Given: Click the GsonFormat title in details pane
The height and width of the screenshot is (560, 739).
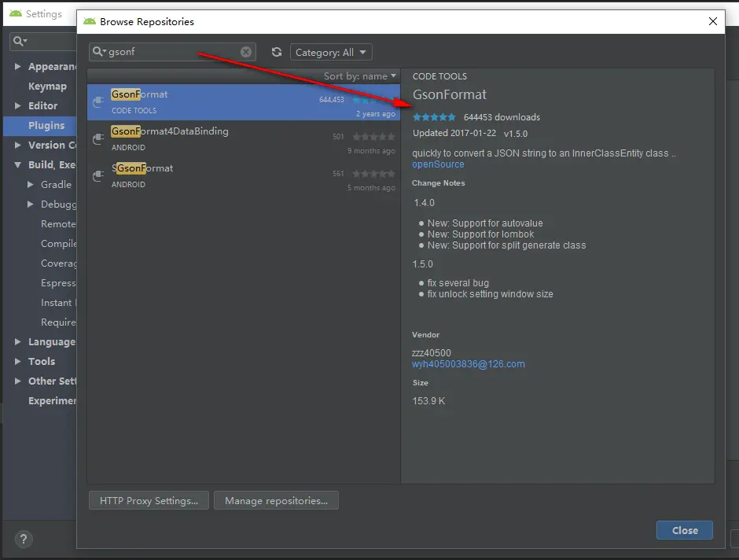Looking at the screenshot, I should pos(450,94).
